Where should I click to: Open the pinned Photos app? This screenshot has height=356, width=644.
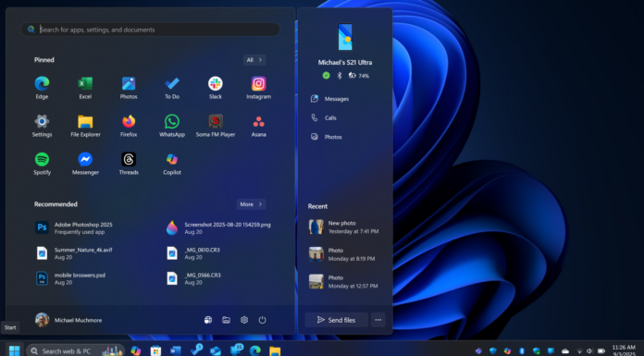point(129,88)
